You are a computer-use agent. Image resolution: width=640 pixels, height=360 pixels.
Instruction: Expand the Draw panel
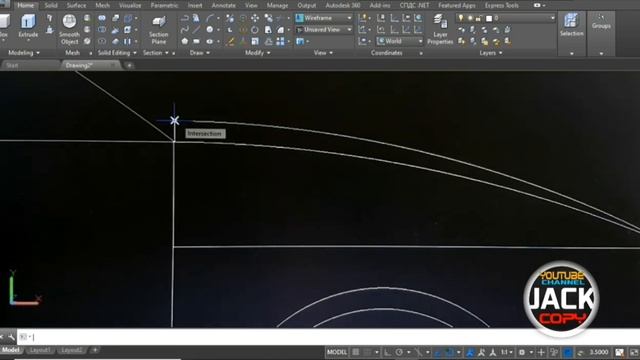click(x=200, y=53)
